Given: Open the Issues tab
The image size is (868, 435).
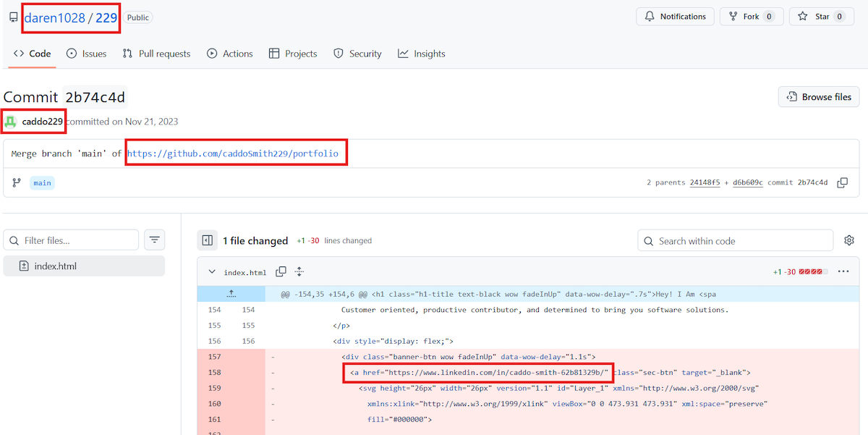Looking at the screenshot, I should (86, 54).
